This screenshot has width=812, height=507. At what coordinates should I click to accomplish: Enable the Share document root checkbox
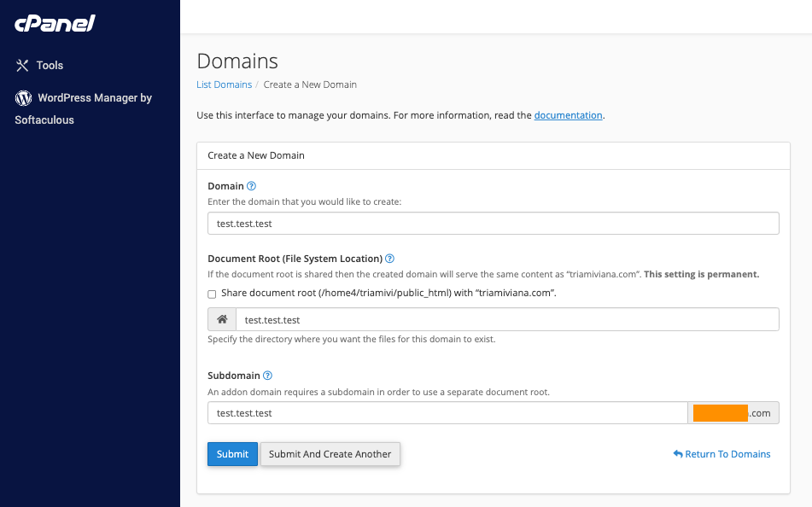point(212,294)
